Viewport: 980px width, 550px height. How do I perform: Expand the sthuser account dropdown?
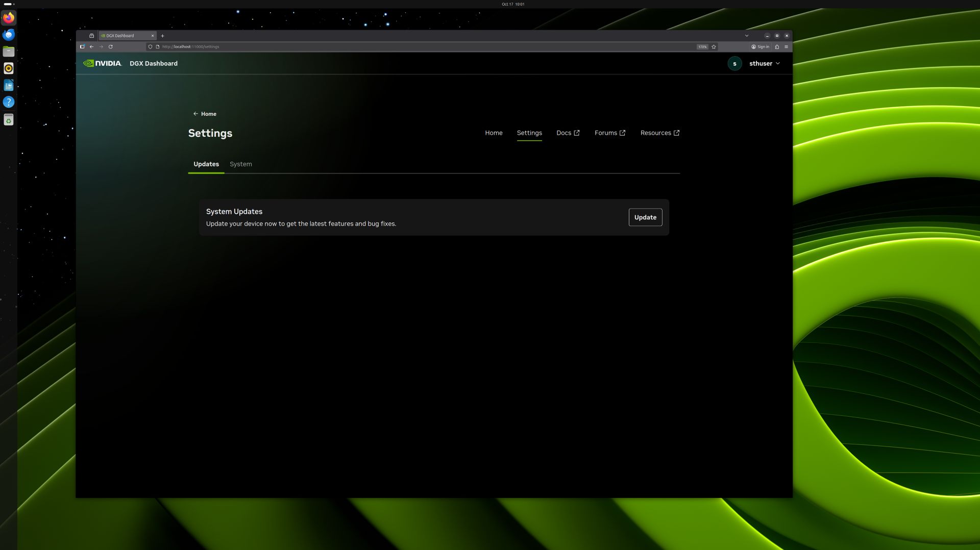[765, 63]
